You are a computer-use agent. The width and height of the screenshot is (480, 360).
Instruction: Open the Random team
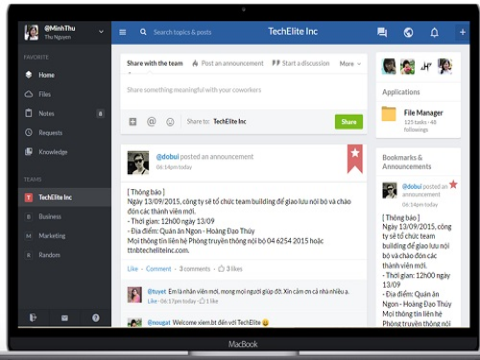coord(65,255)
